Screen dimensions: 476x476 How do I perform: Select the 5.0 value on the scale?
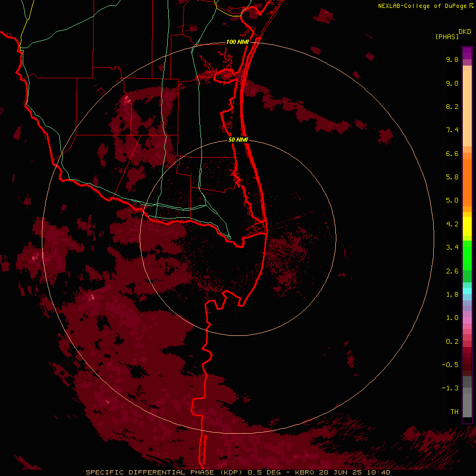pos(452,200)
